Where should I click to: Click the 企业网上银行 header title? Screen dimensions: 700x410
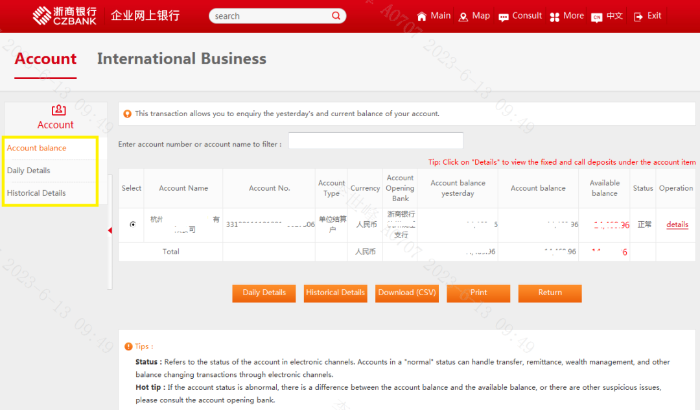145,16
